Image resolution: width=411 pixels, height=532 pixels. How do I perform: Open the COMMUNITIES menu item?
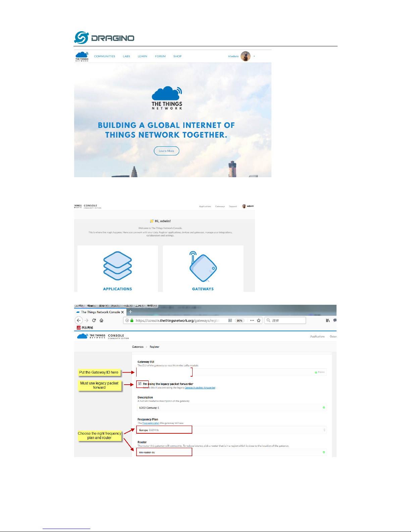(x=105, y=56)
